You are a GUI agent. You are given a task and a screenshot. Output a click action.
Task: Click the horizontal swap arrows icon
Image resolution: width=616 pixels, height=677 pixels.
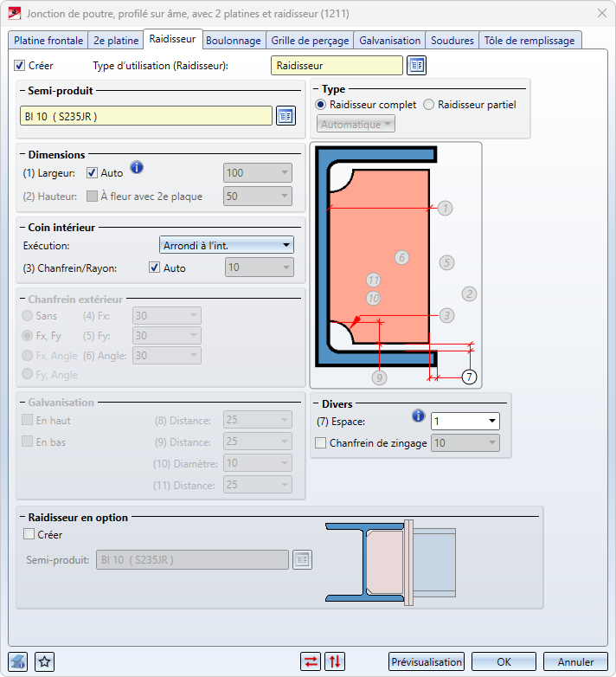(311, 662)
